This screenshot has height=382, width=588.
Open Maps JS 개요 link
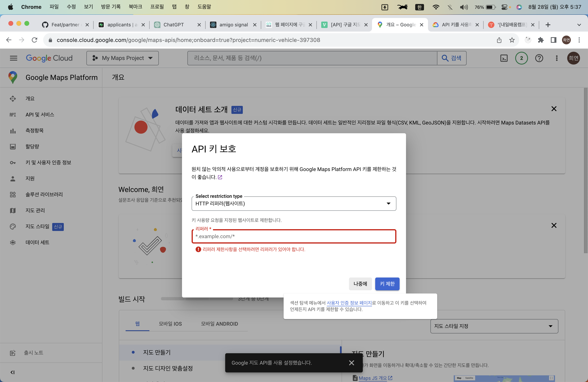coord(373,378)
